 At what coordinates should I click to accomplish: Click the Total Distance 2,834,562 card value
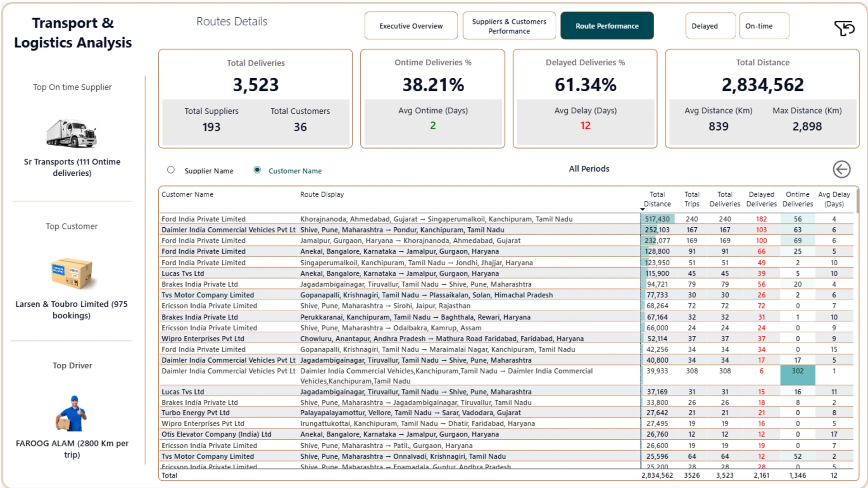click(763, 85)
